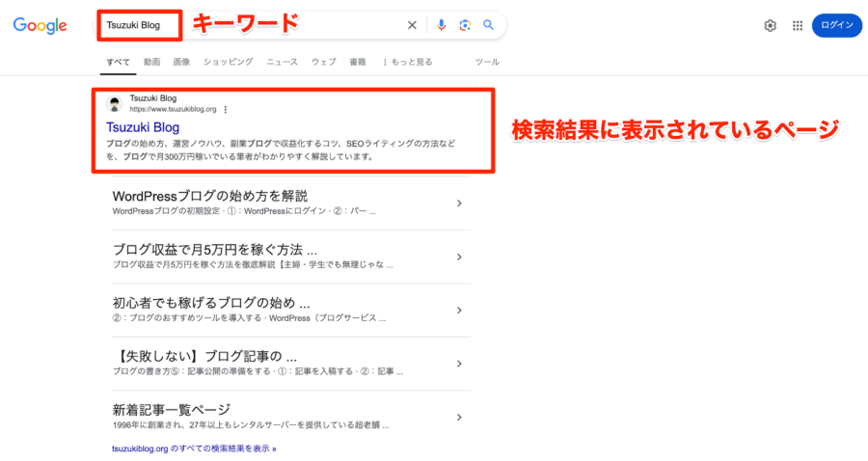The width and height of the screenshot is (868, 461).
Task: Expand chevron for 新着記事一覧ページ row
Action: (459, 418)
